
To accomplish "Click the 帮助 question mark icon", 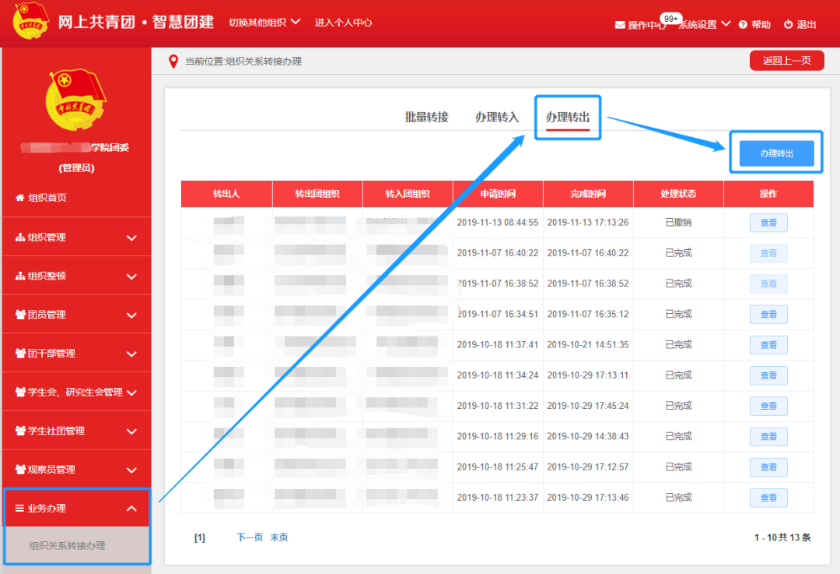I will (x=744, y=25).
